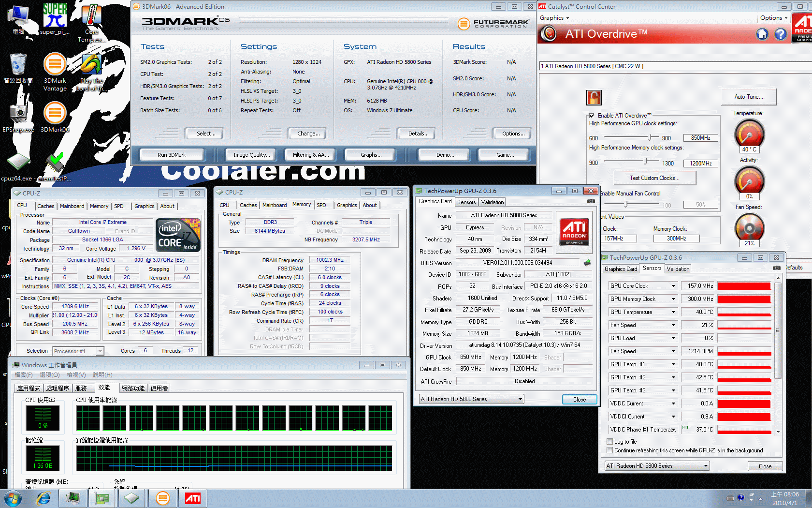The image size is (812, 508).
Task: Click the Change button under Settings
Action: (308, 134)
